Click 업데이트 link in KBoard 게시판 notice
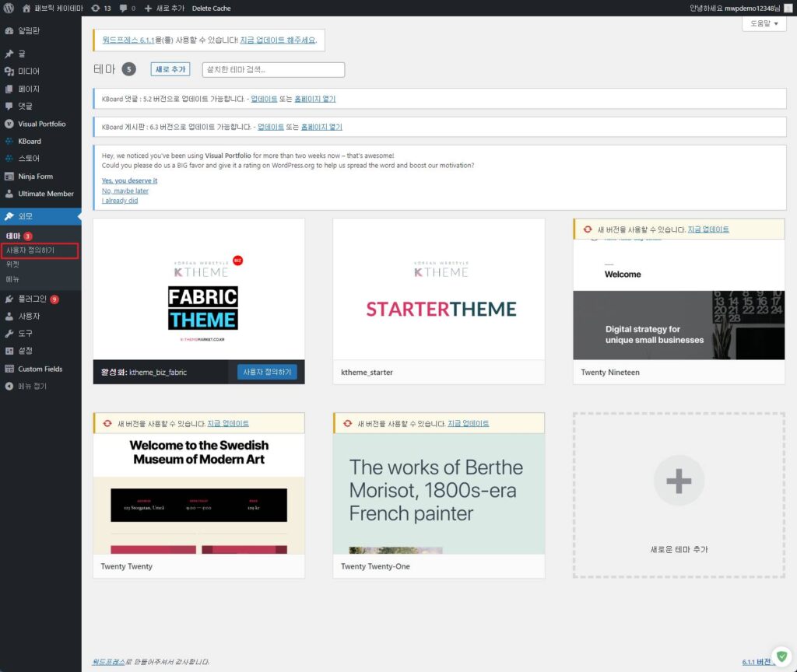The image size is (797, 672). click(x=270, y=127)
